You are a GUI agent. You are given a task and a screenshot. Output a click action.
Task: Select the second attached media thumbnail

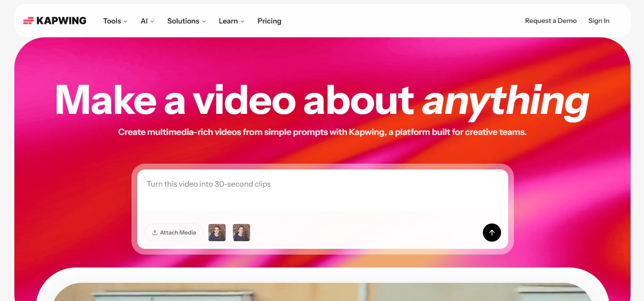(x=241, y=233)
